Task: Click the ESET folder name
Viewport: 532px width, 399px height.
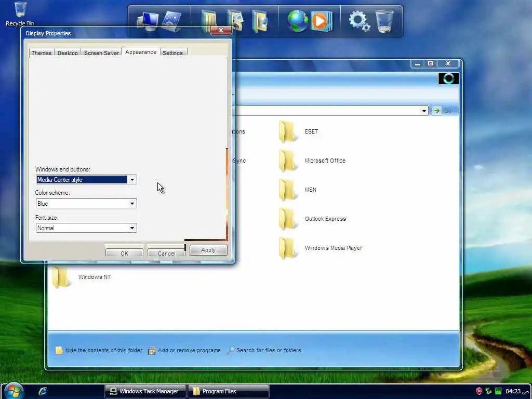Action: click(311, 131)
